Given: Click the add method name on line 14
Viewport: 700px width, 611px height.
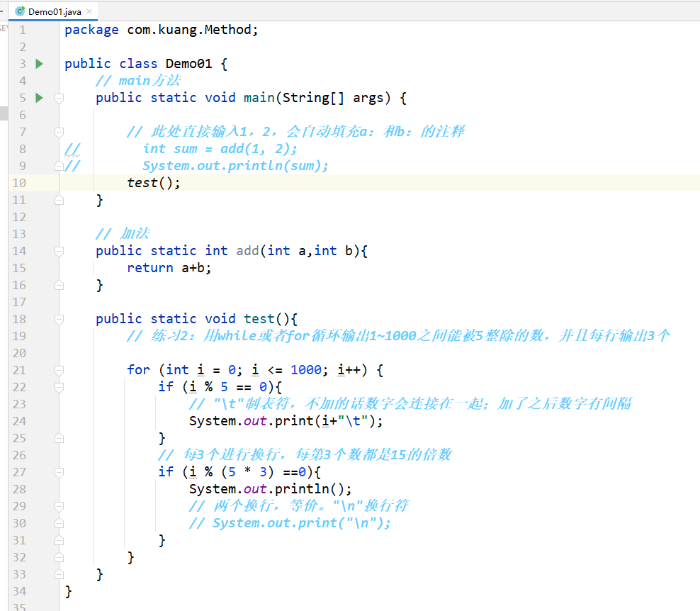Looking at the screenshot, I should [x=248, y=251].
